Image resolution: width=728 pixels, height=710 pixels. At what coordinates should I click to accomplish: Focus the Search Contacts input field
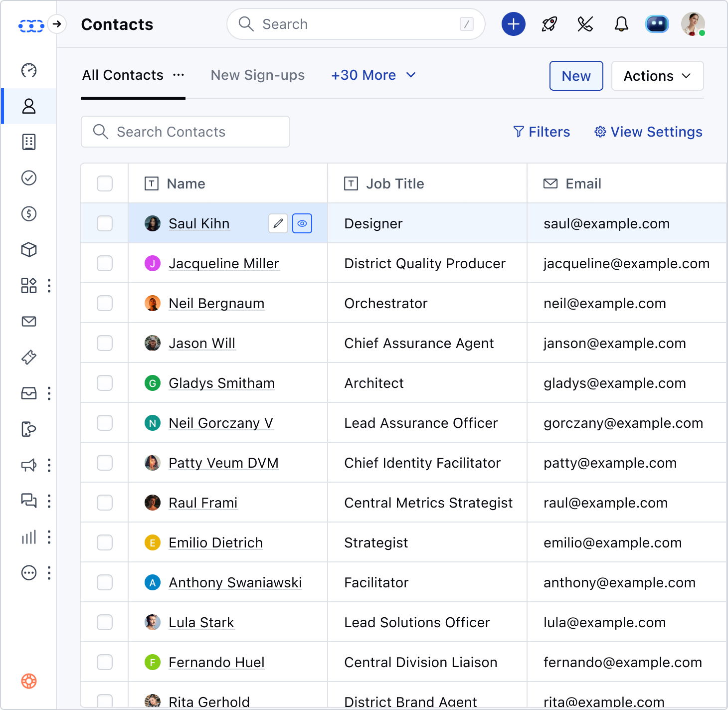185,132
